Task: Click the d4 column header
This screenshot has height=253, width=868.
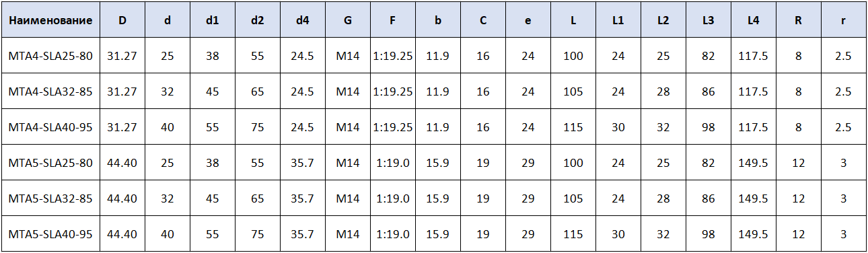Action: (x=303, y=20)
